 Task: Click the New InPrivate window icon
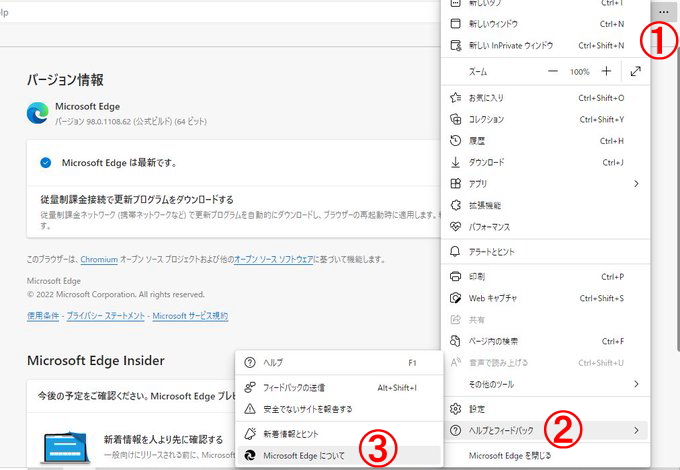tap(455, 45)
